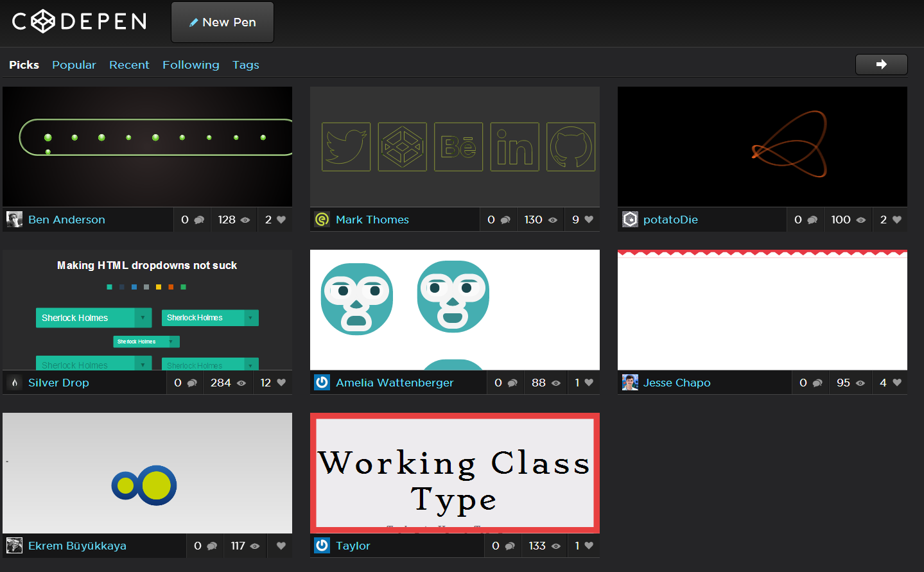924x572 pixels.
Task: Click the GitHub icon in Mark Thomes's pen preview
Action: pyautogui.click(x=570, y=146)
